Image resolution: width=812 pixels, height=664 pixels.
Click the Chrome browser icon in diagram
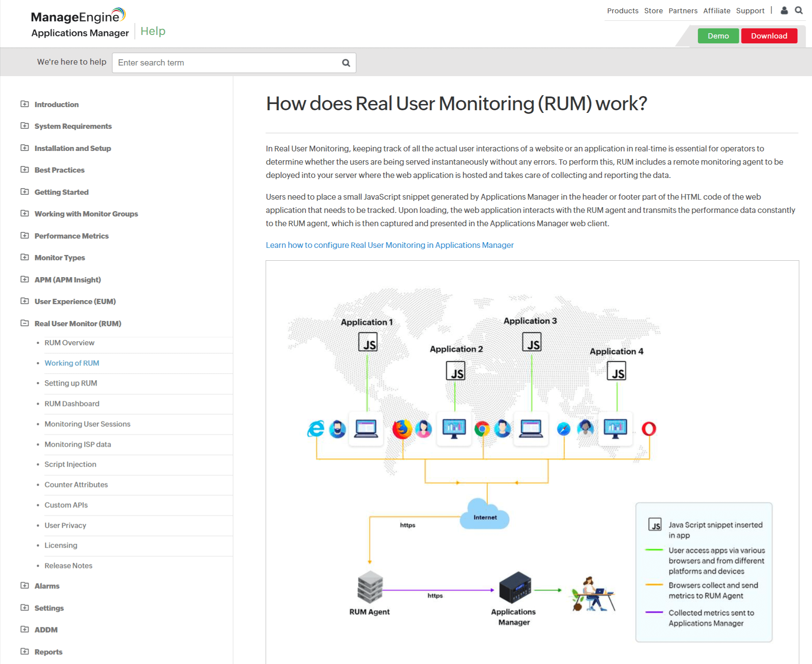click(482, 429)
